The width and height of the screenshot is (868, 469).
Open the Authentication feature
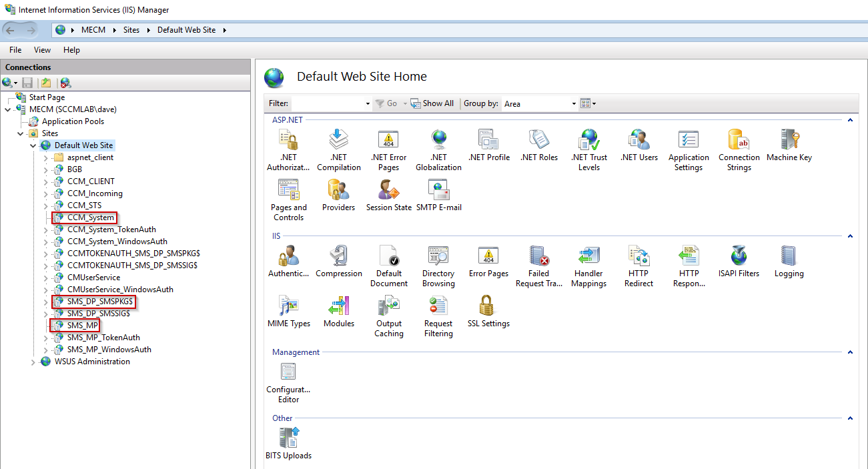coord(288,262)
